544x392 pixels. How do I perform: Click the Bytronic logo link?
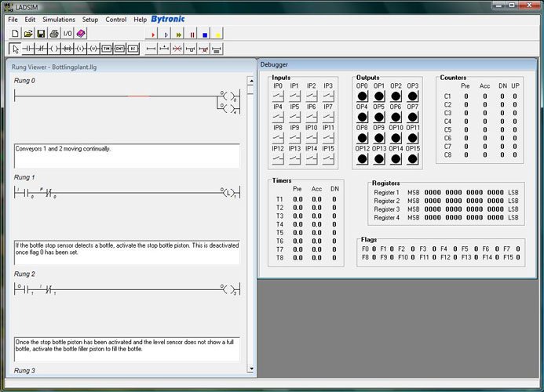[x=168, y=19]
